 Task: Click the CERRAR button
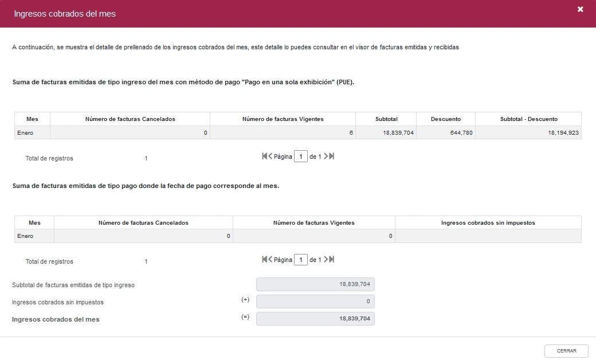click(566, 351)
